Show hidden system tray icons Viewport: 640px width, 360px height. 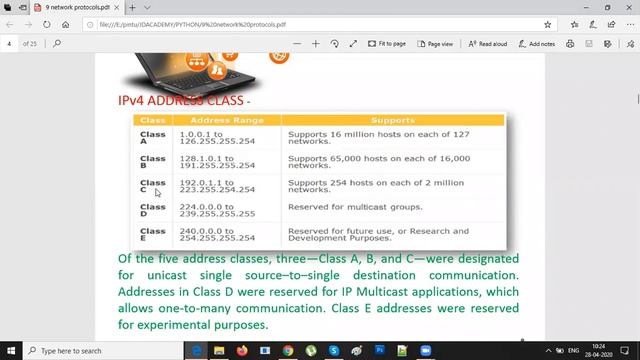tap(548, 351)
